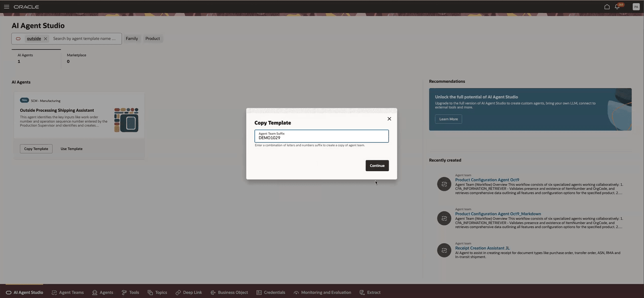Select the AI Agents count tab
Viewport: 644px width, 298px height.
[x=36, y=58]
